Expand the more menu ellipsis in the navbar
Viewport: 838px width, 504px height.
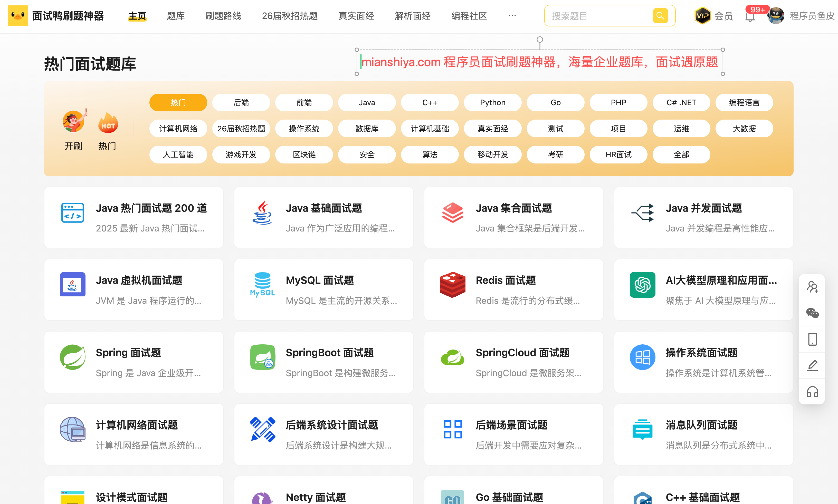tap(512, 16)
